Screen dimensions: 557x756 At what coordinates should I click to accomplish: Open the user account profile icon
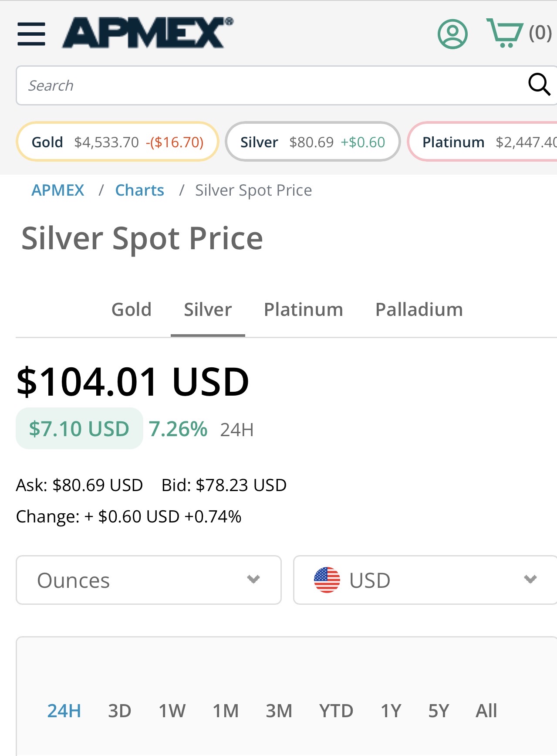pos(452,34)
